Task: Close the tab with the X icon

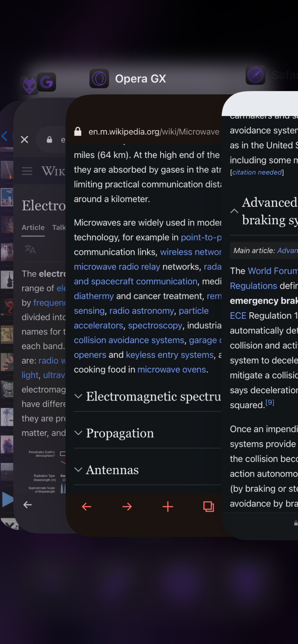Action: [x=25, y=140]
